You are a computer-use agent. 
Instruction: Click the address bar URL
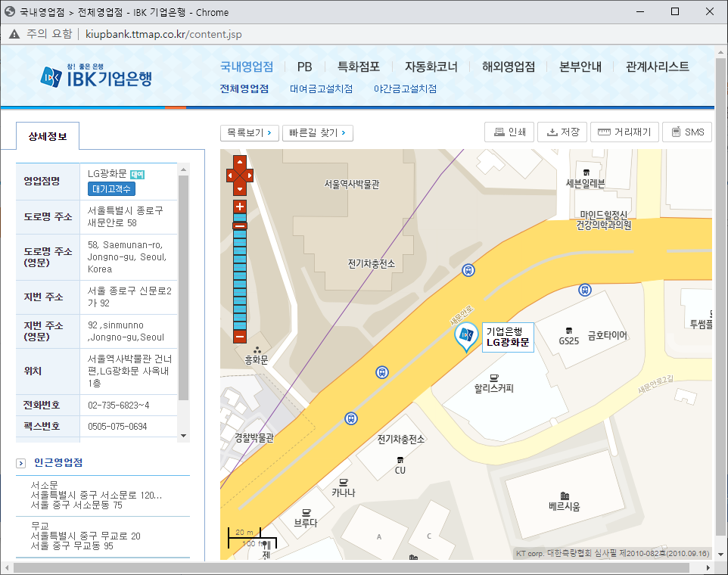click(x=163, y=34)
